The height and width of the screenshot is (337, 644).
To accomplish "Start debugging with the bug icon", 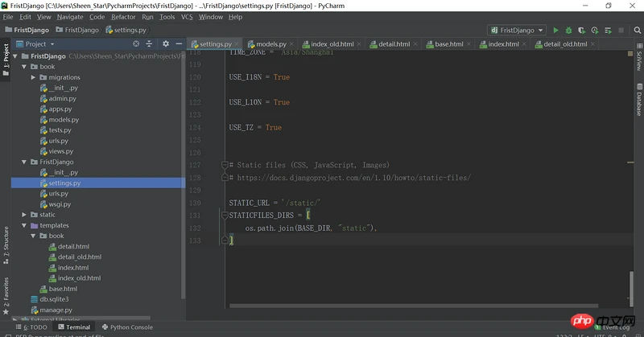I will 568,31.
